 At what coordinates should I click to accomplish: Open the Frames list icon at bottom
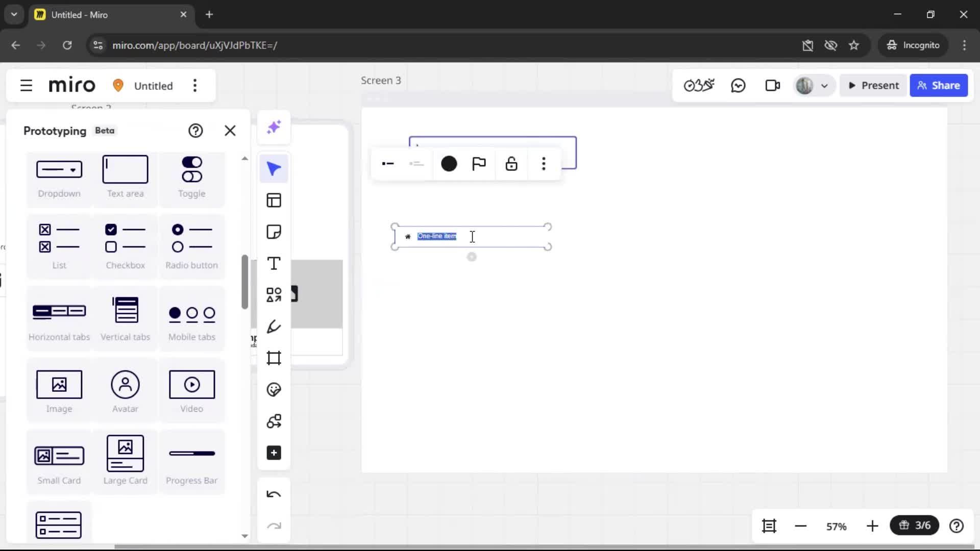[769, 526]
